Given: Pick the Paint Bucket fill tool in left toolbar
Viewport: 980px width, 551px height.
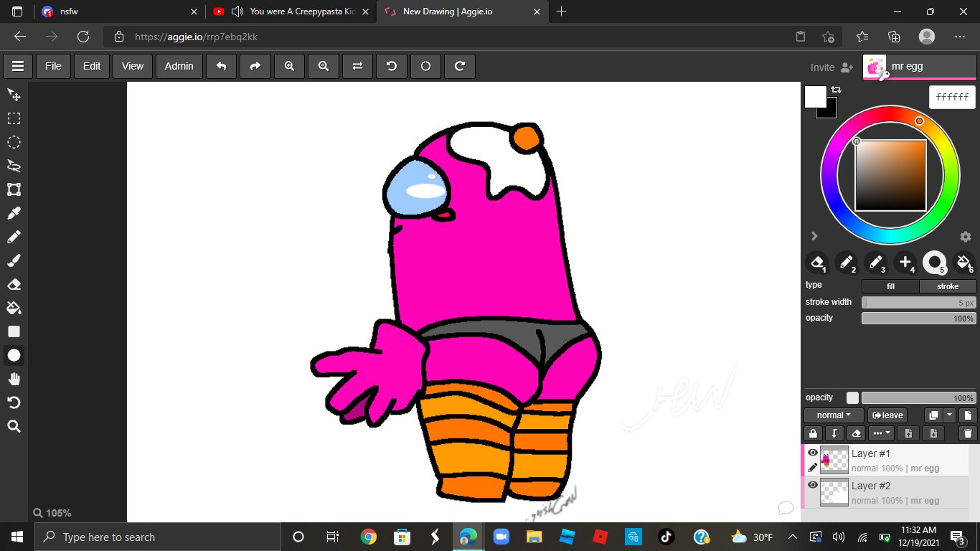Looking at the screenshot, I should tap(14, 308).
